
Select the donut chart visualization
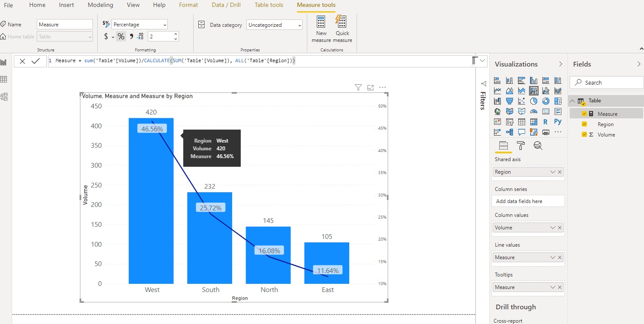click(x=546, y=101)
